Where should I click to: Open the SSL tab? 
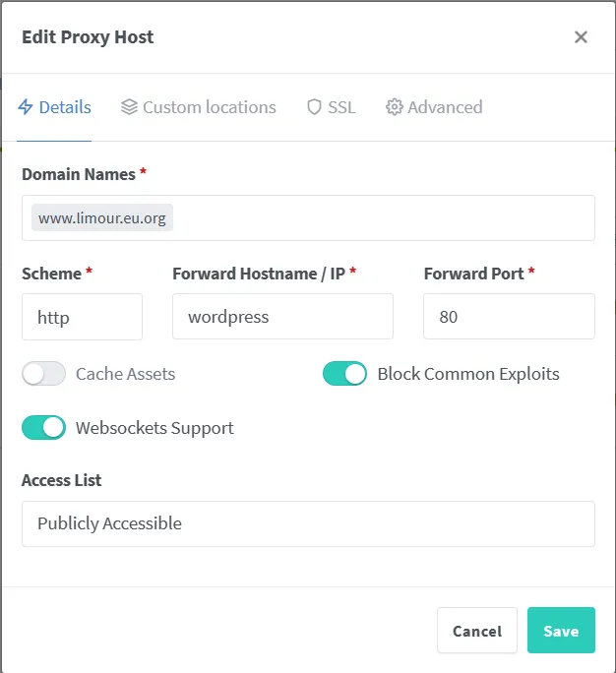point(341,107)
